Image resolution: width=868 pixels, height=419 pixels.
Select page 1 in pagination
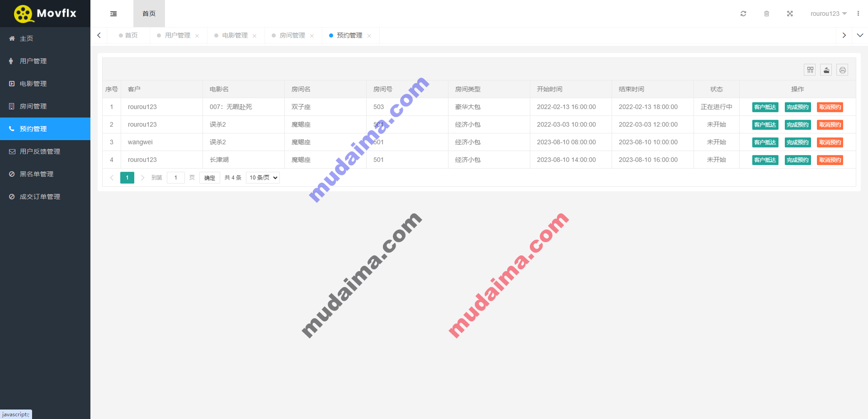pyautogui.click(x=127, y=178)
